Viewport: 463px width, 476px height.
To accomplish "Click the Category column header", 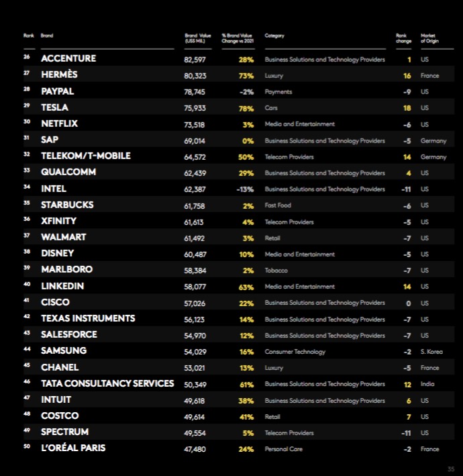I will click(x=274, y=35).
